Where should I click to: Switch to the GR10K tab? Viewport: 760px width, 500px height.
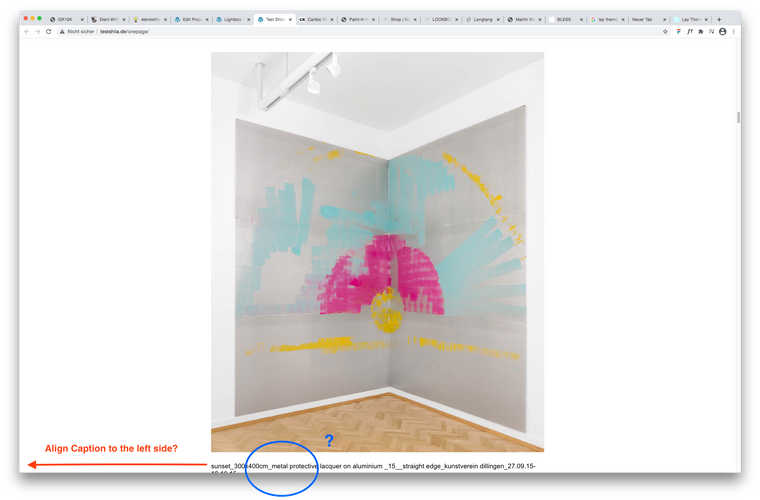(65, 19)
